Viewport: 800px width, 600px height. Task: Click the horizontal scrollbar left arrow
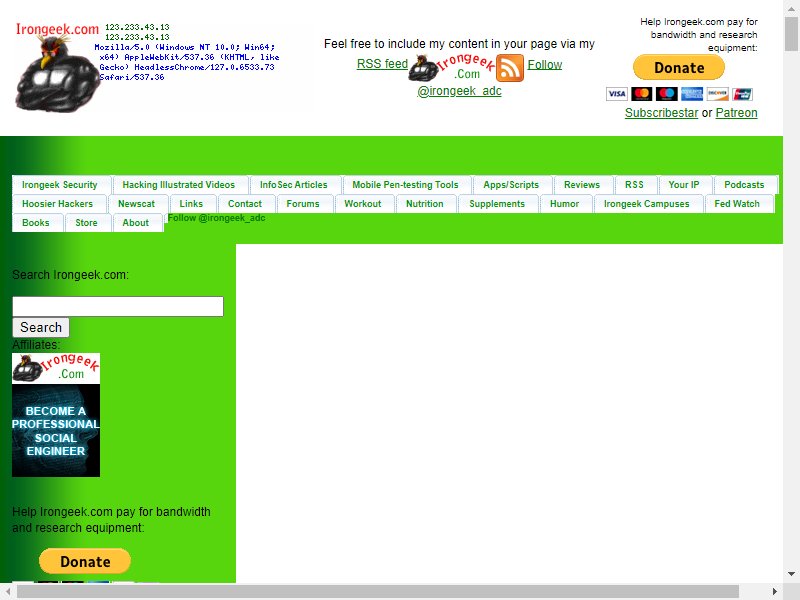8,591
